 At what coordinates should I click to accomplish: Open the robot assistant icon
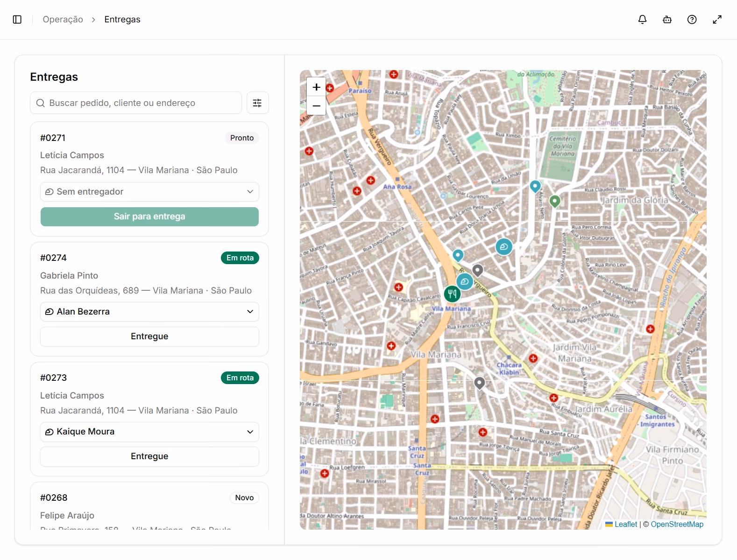click(x=667, y=20)
